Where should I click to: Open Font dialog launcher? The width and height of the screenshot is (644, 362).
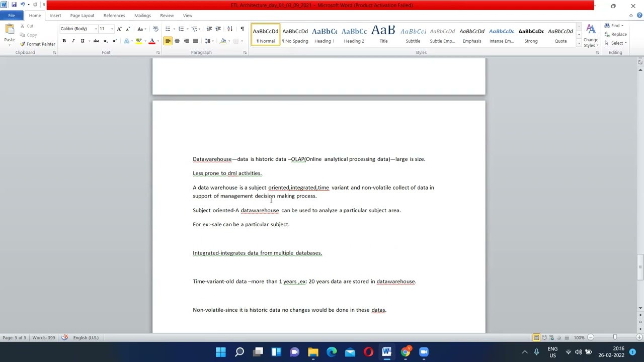pos(157,52)
